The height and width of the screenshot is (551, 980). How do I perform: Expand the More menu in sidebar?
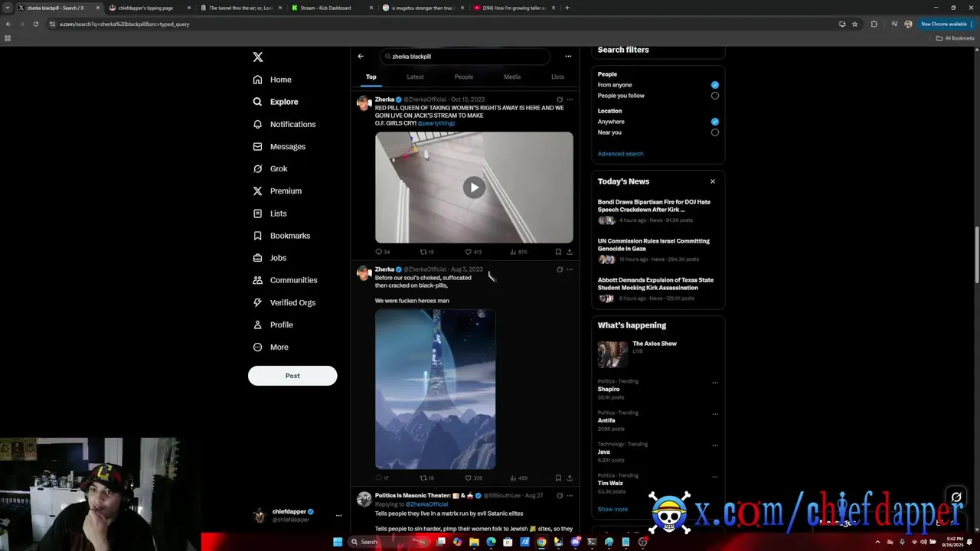(271, 347)
